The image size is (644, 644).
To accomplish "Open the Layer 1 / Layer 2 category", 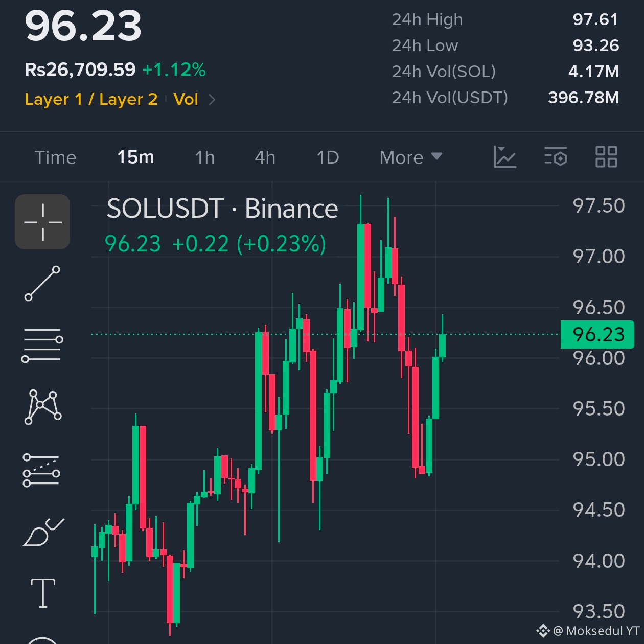I will (91, 99).
